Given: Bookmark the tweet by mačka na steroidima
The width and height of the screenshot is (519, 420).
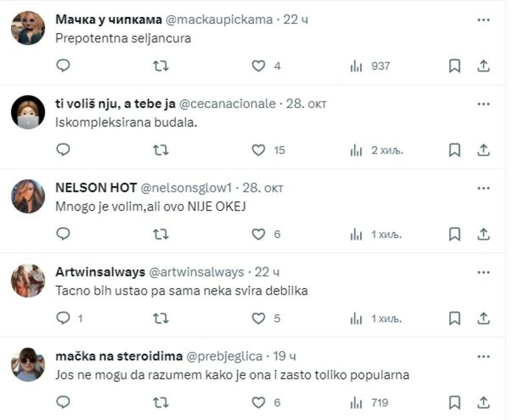Looking at the screenshot, I should point(456,402).
